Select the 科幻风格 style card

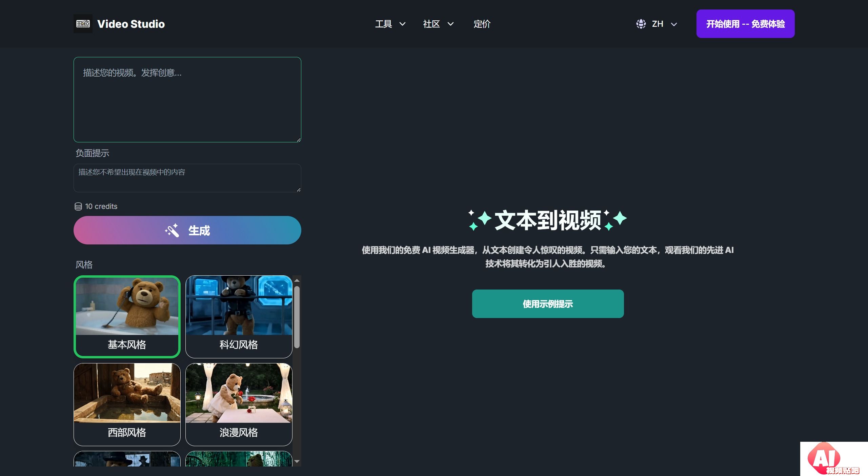tap(239, 317)
